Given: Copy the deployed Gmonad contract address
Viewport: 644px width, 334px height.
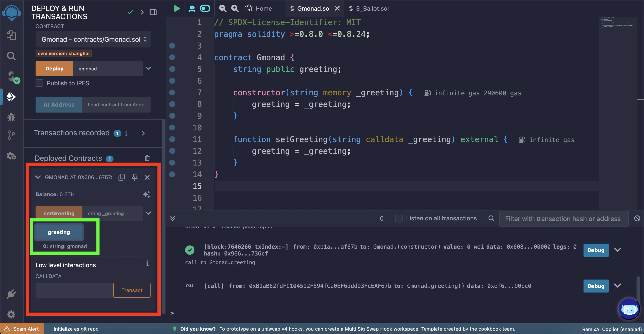Looking at the screenshot, I should point(122,177).
